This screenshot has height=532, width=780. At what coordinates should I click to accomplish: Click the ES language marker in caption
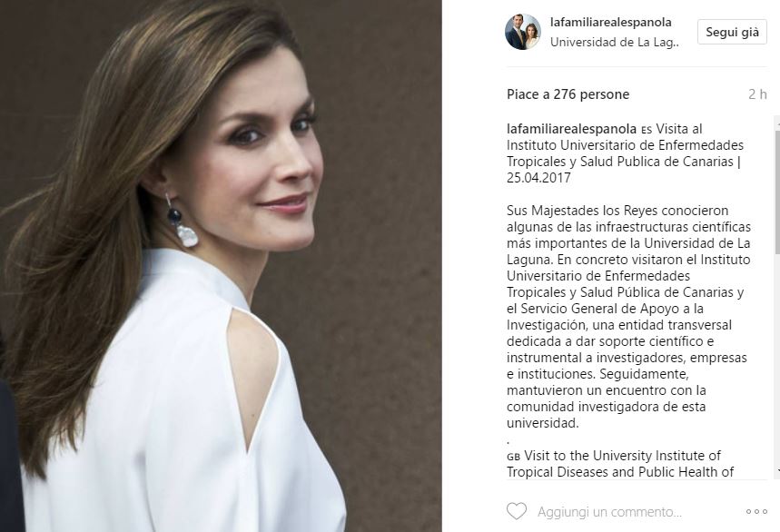pos(647,130)
